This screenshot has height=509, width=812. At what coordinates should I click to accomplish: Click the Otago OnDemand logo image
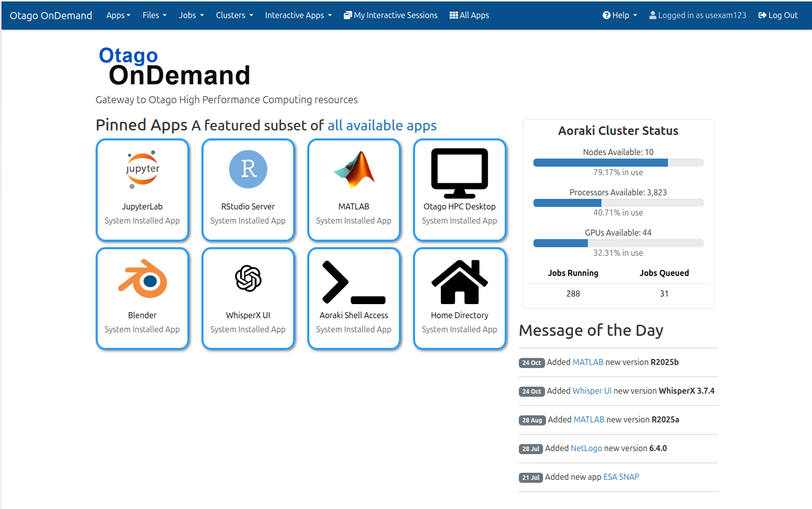pyautogui.click(x=175, y=66)
